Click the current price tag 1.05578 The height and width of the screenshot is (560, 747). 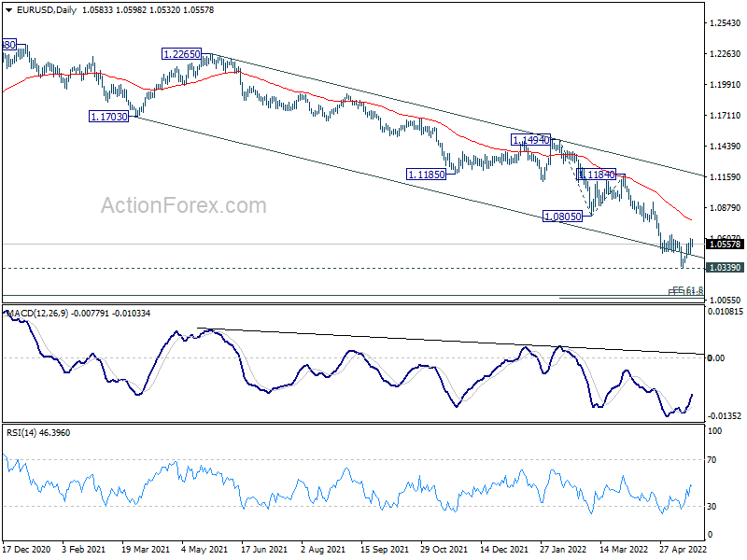(726, 245)
